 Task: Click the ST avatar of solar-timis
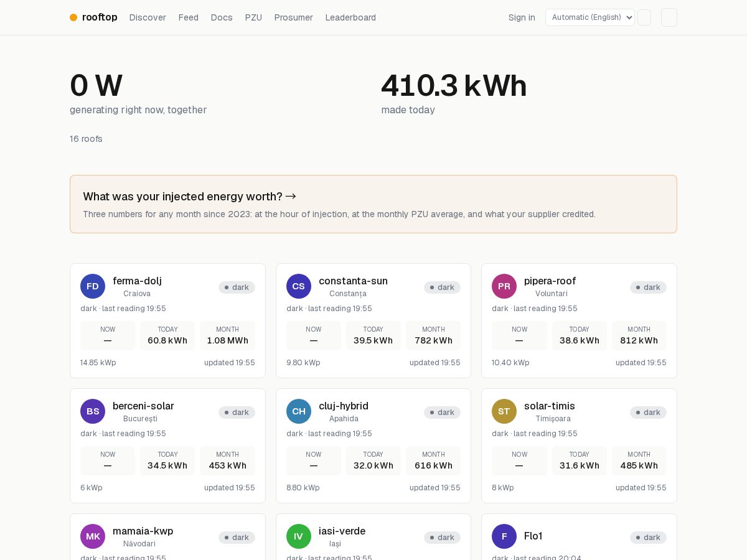tap(504, 411)
